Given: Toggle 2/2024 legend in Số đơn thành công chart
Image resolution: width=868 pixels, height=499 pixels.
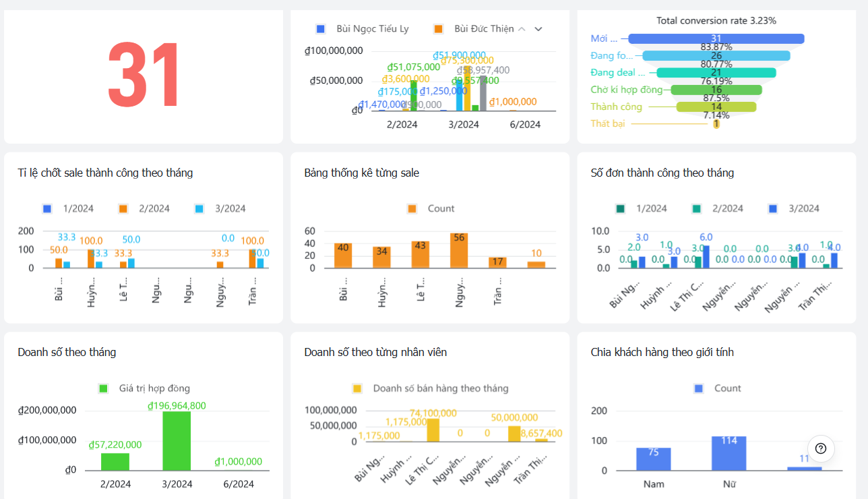Looking at the screenshot, I should point(717,208).
